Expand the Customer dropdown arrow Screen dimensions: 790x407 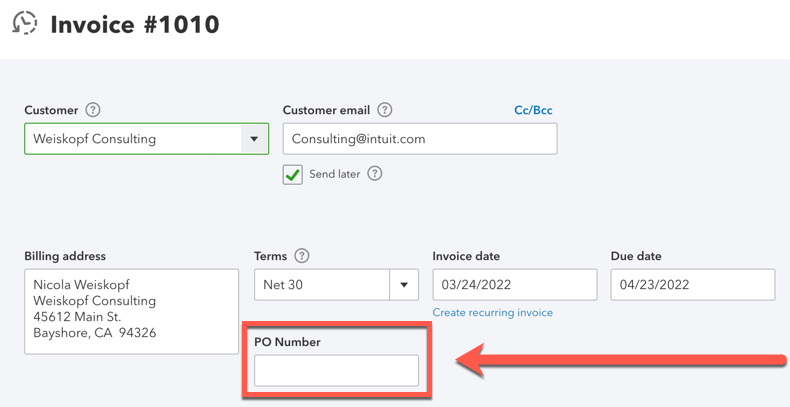(254, 139)
